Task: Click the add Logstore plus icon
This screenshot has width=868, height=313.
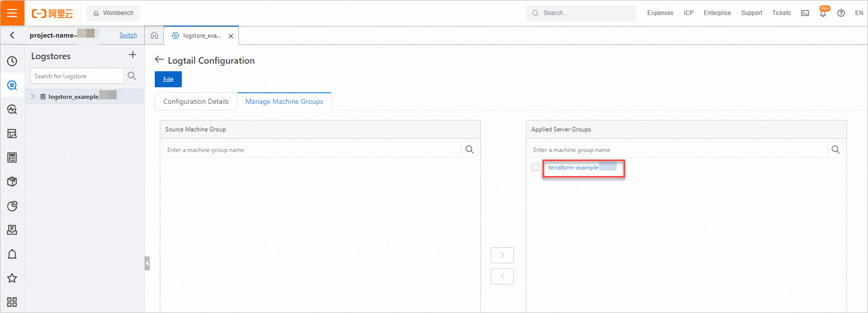Action: [133, 55]
